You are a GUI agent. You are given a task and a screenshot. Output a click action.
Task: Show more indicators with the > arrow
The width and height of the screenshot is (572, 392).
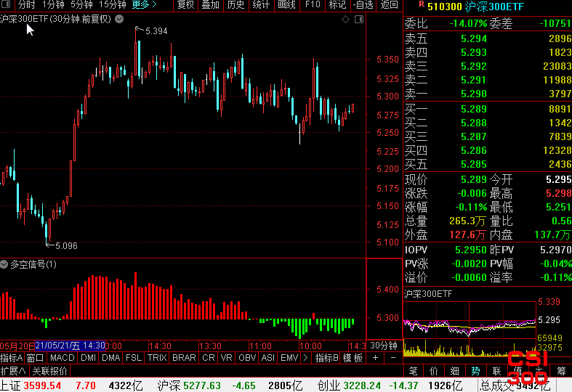point(305,358)
